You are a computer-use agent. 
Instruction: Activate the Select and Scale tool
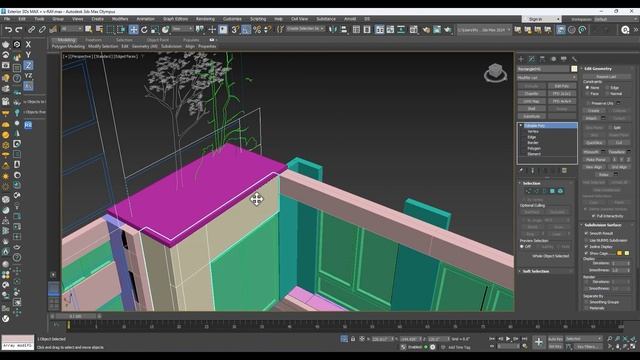155,29
